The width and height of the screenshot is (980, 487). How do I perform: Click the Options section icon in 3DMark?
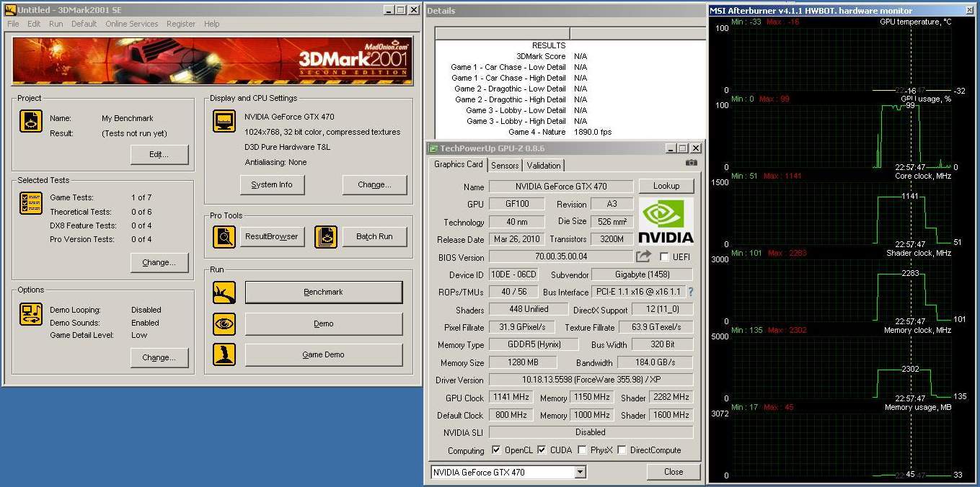[x=31, y=314]
